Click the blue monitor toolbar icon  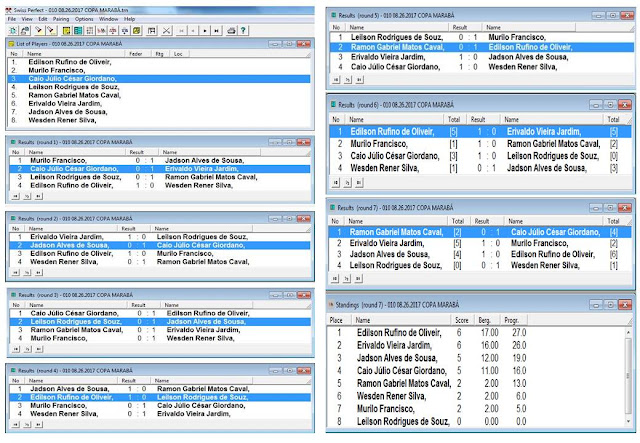pyautogui.click(x=125, y=30)
